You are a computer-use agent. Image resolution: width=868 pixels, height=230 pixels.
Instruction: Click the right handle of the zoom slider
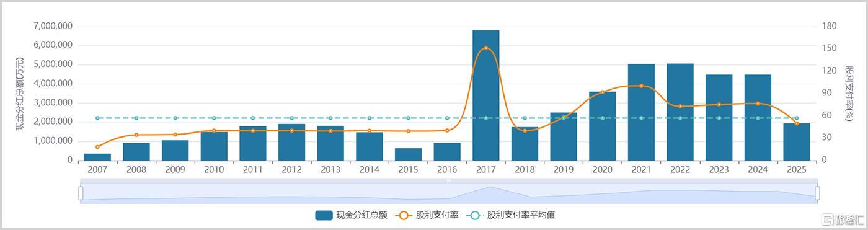[x=817, y=193]
